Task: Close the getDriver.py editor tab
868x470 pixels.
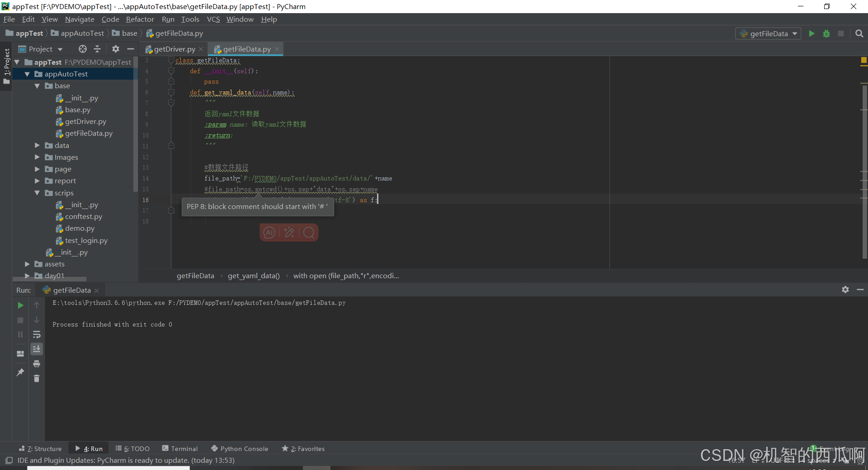Action: point(201,49)
